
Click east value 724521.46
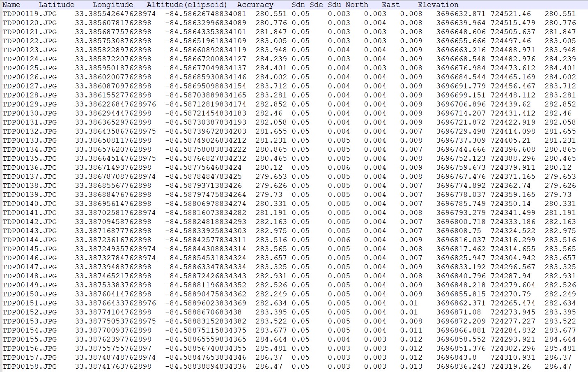[510, 14]
